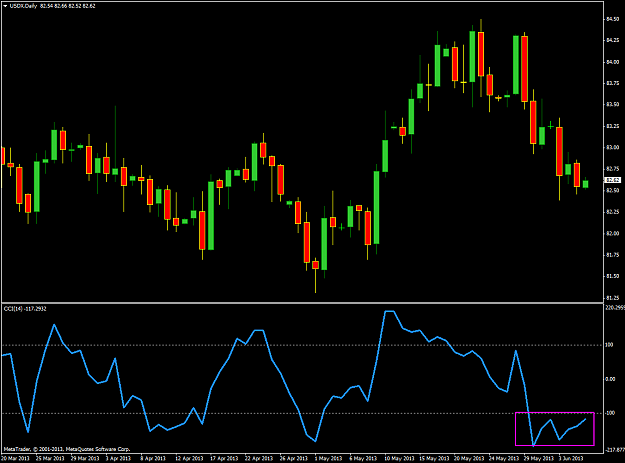Click the 82.00 price scale label
The image size is (625, 463).
(x=613, y=233)
